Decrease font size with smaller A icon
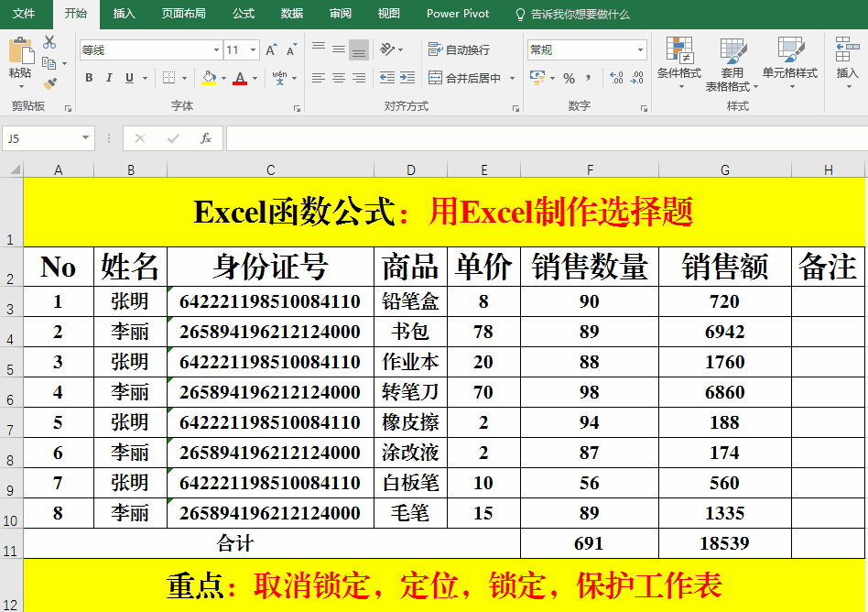This screenshot has height=612, width=868. click(x=291, y=50)
